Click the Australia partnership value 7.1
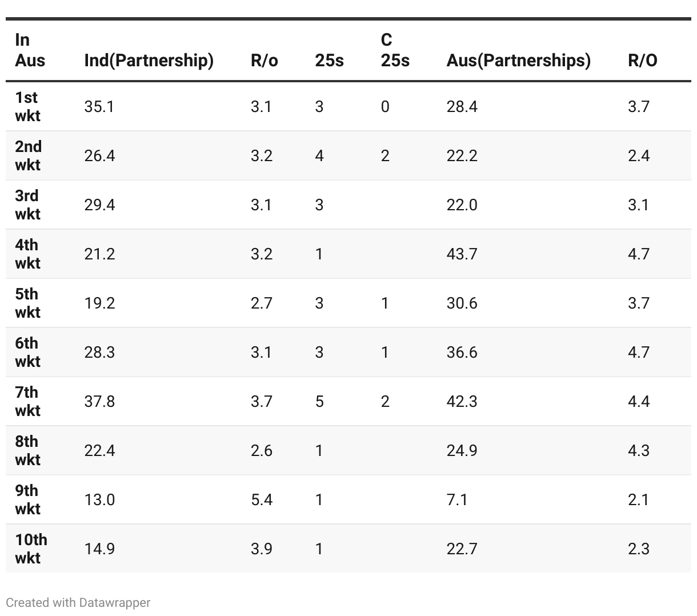Viewport: 697px width, 616px height. (x=457, y=500)
